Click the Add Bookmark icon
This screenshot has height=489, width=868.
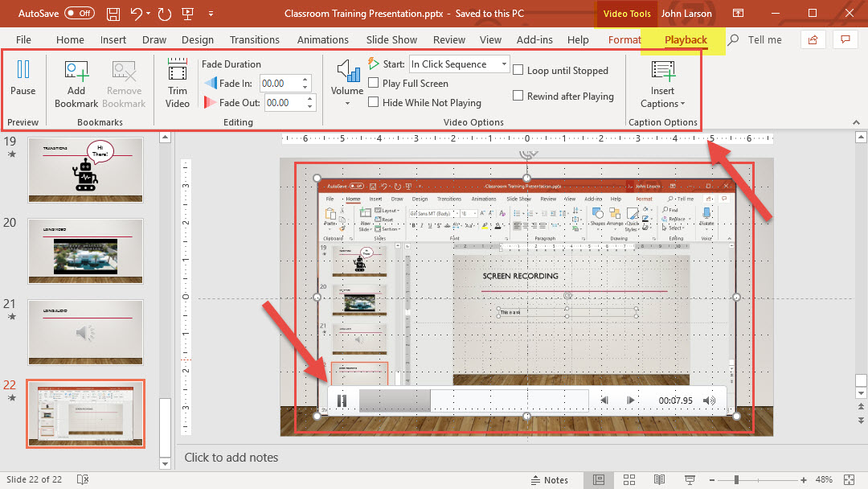click(x=76, y=73)
